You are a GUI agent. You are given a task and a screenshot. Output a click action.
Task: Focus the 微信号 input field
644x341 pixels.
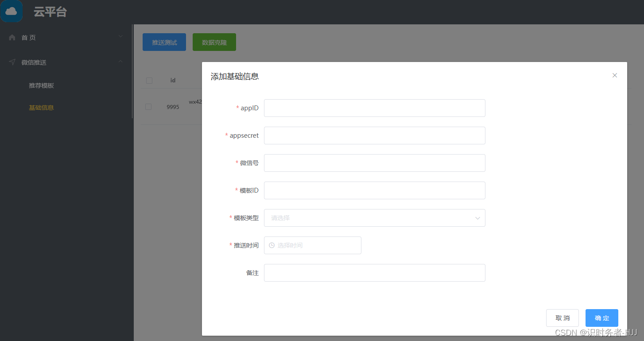click(x=375, y=163)
